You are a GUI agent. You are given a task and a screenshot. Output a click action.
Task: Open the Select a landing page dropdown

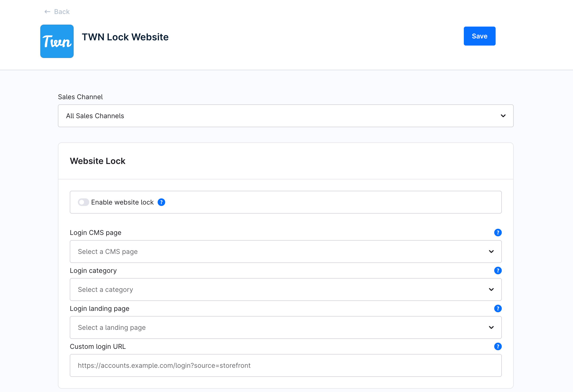286,327
